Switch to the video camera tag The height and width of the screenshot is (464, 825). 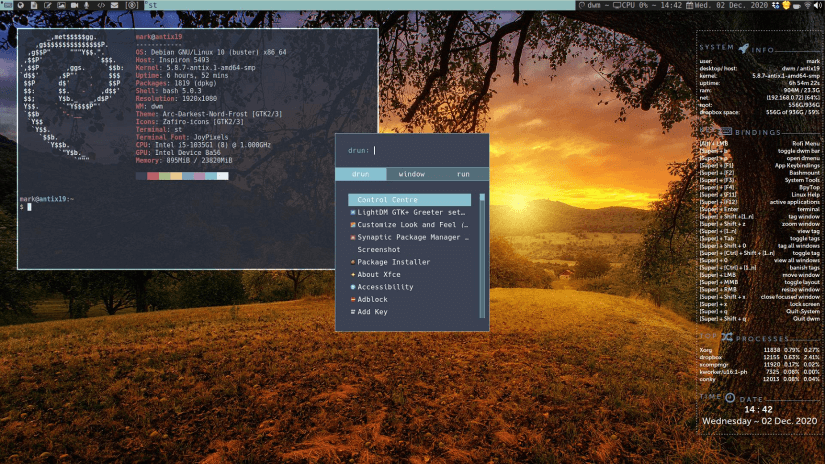click(75, 5)
